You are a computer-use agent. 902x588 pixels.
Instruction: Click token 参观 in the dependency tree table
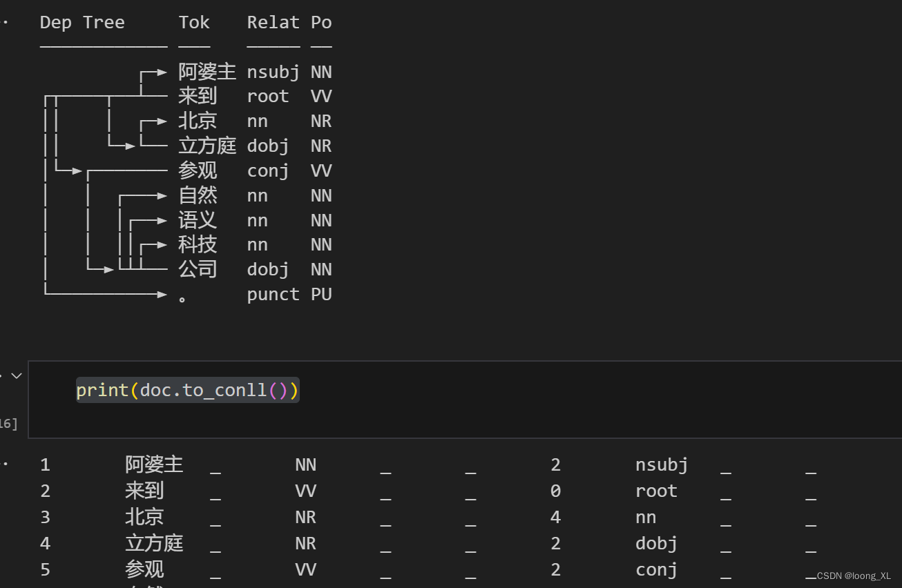[198, 170]
